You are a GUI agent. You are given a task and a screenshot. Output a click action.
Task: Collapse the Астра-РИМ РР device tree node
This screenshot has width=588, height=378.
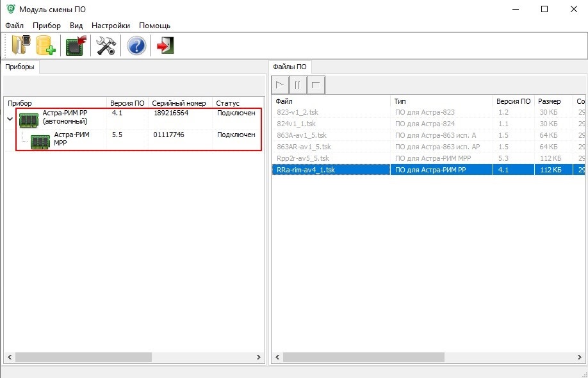pos(10,119)
